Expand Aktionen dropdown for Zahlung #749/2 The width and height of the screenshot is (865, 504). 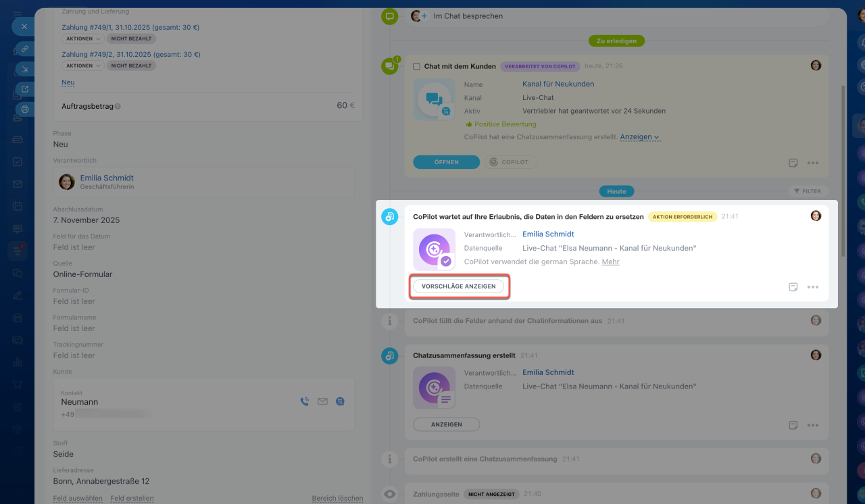point(83,66)
